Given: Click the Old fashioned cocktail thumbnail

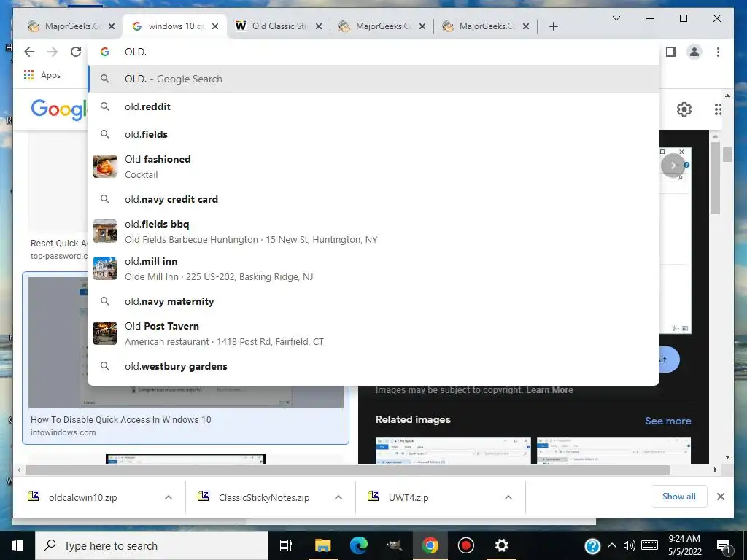Looking at the screenshot, I should coord(105,166).
